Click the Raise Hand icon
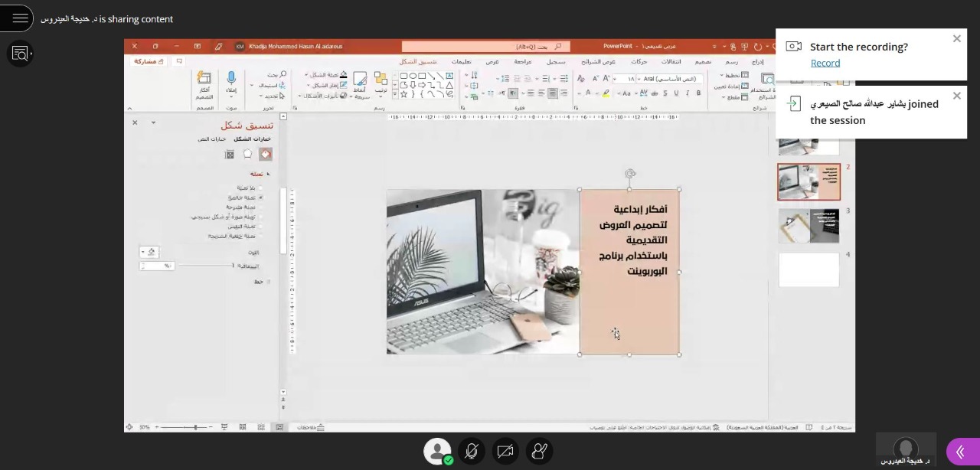This screenshot has height=470, width=980. point(539,451)
